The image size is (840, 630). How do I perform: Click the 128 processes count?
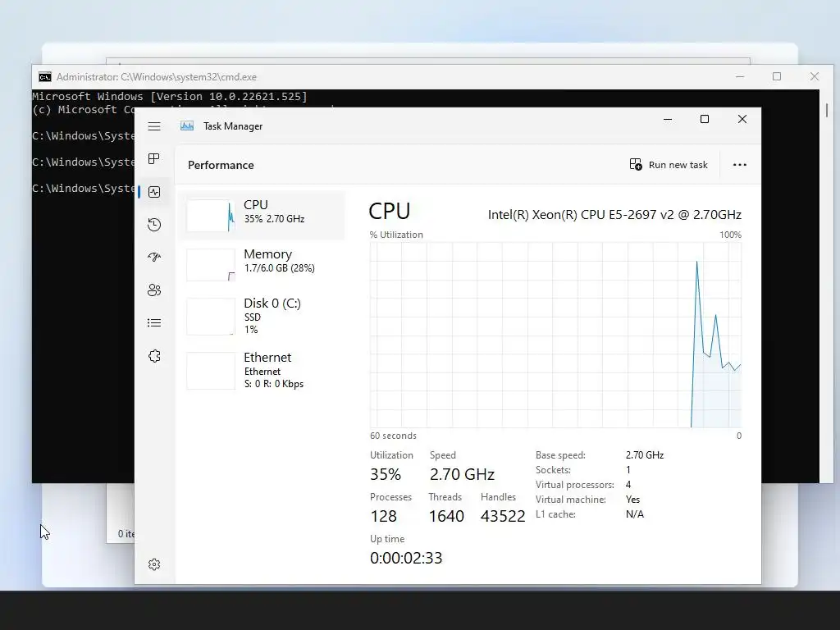(x=384, y=516)
